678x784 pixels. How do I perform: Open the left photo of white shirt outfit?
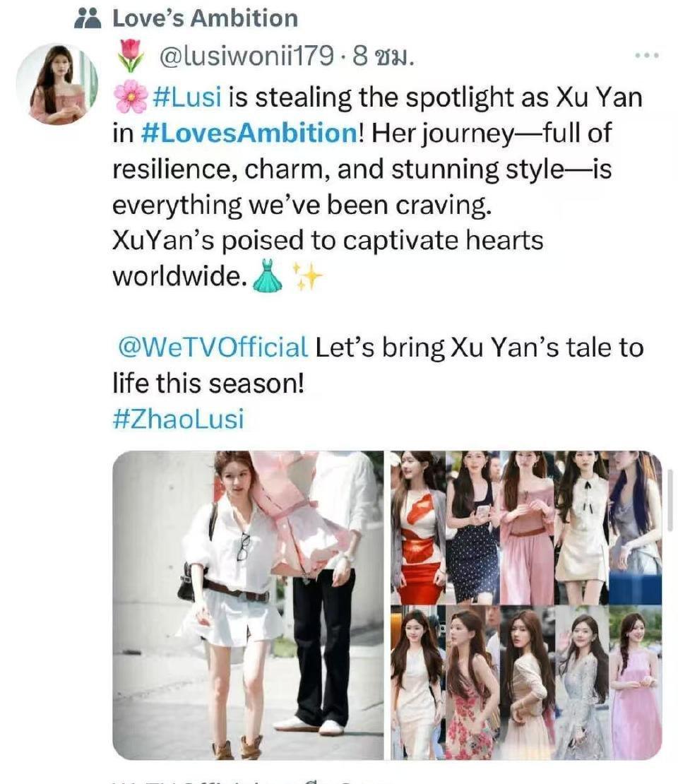pos(248,605)
